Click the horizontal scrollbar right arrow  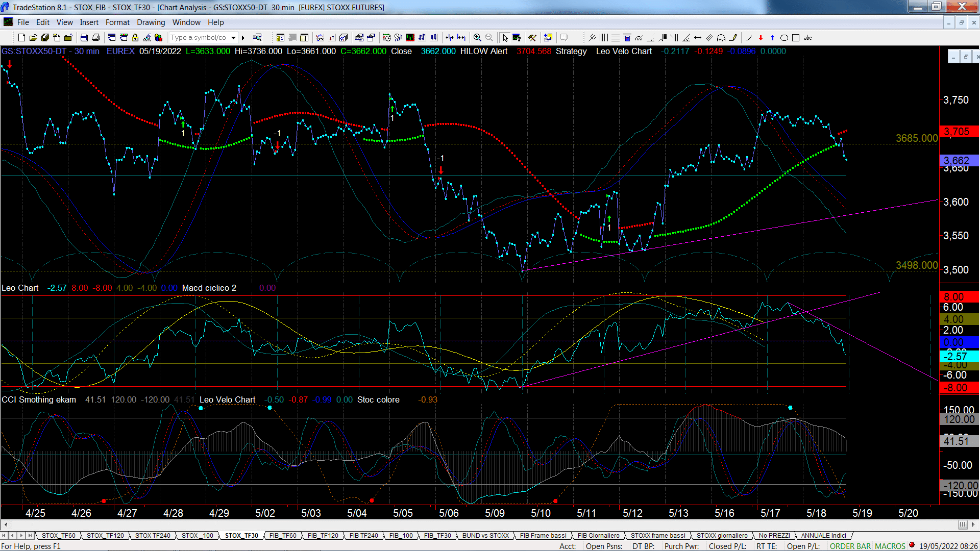click(x=974, y=524)
